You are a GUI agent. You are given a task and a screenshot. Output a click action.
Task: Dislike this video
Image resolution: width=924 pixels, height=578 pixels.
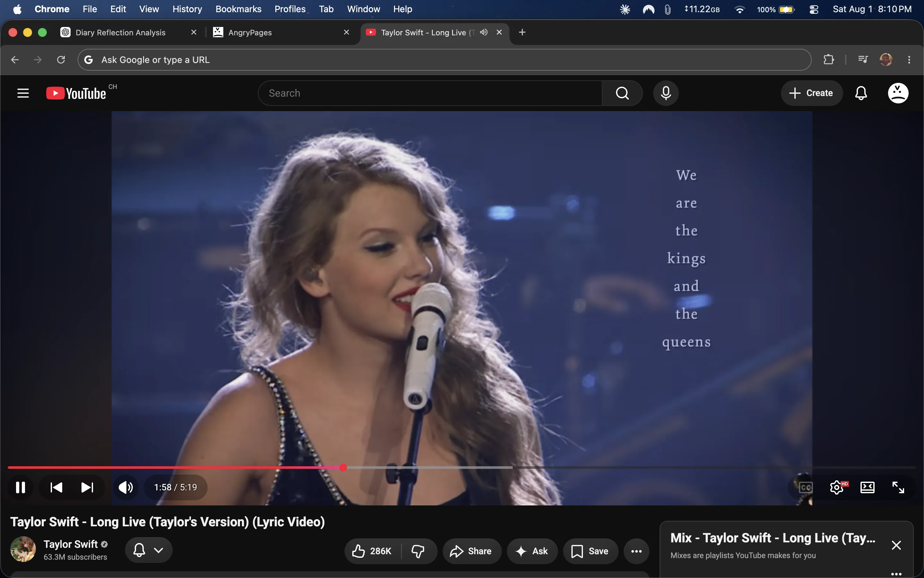(418, 551)
